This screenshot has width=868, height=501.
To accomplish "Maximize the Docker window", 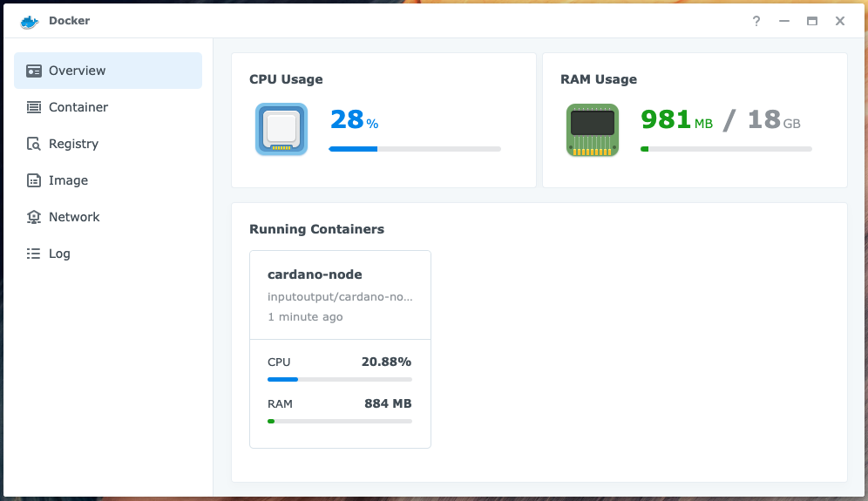I will click(812, 21).
